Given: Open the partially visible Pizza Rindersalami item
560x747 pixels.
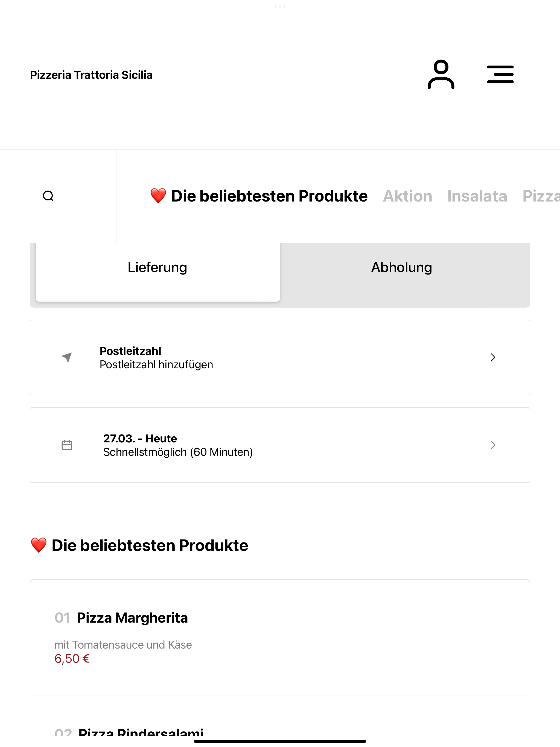Looking at the screenshot, I should (280, 716).
